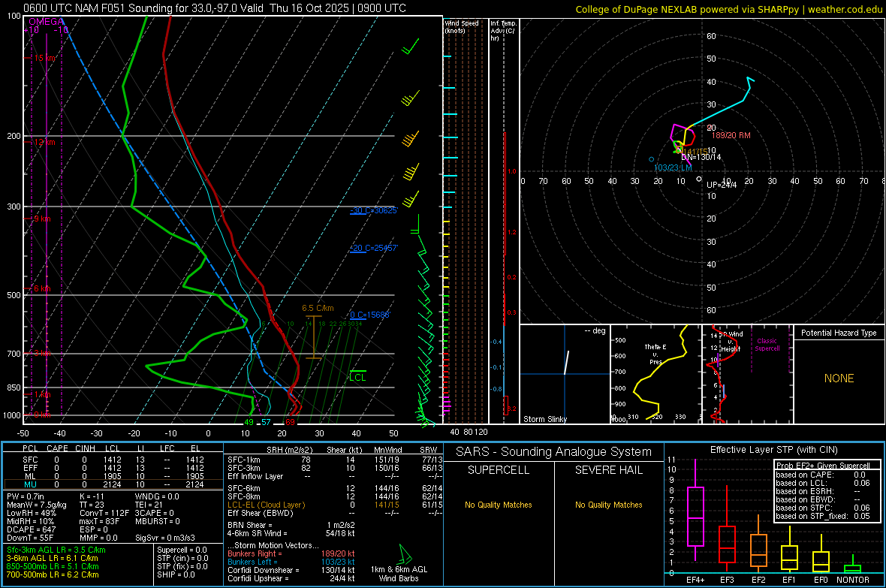Image resolution: width=886 pixels, height=588 pixels.
Task: Click the 0 C=15688' freezing level label
Action: pos(369,315)
